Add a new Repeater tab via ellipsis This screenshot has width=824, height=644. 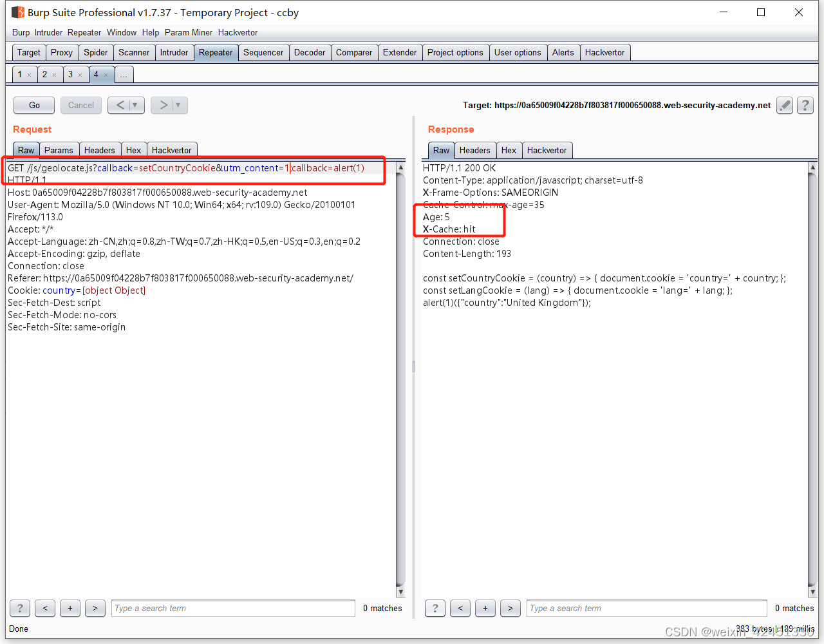[x=124, y=75]
